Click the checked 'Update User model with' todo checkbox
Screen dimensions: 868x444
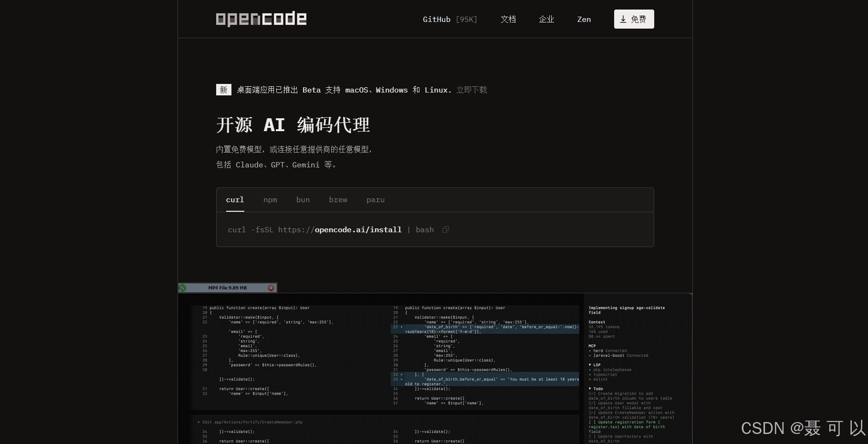tap(592, 403)
